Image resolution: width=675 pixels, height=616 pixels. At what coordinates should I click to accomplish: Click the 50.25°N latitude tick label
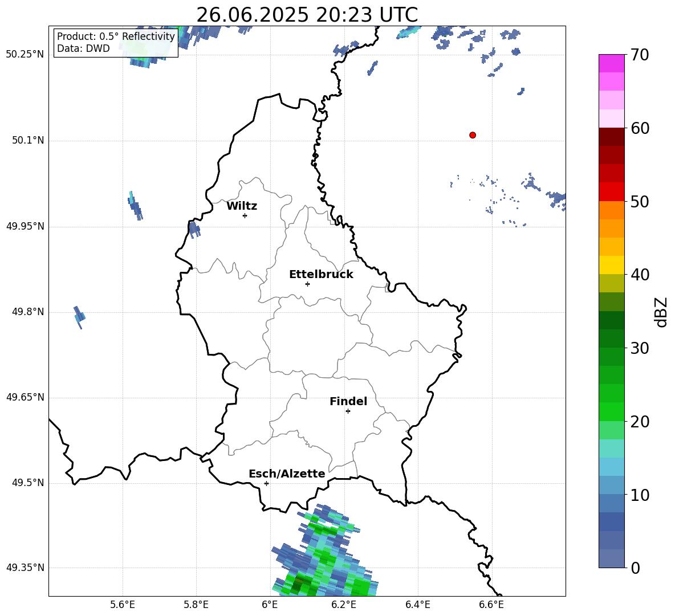coord(25,55)
